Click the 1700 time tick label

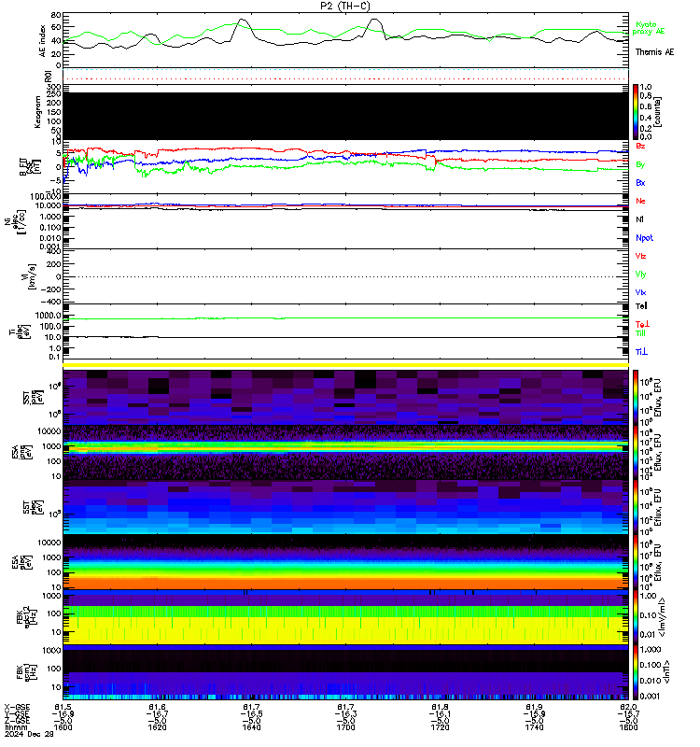point(345,727)
